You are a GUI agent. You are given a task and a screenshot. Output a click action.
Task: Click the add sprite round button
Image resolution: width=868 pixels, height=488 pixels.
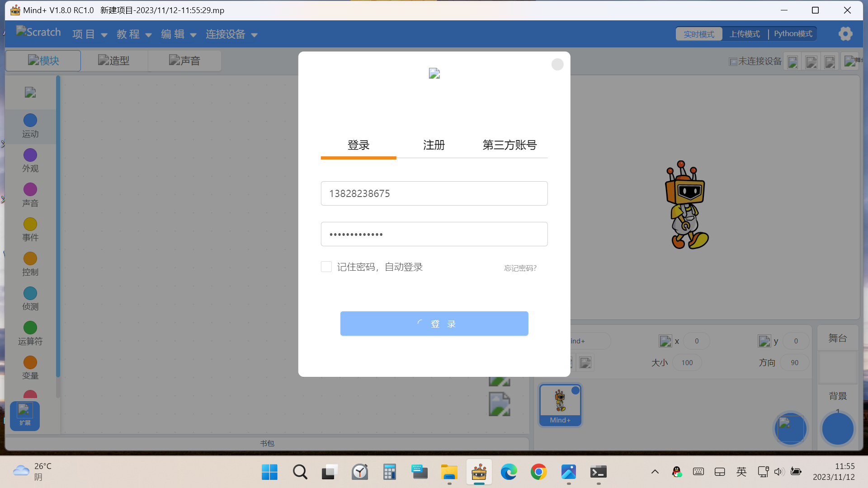point(790,429)
